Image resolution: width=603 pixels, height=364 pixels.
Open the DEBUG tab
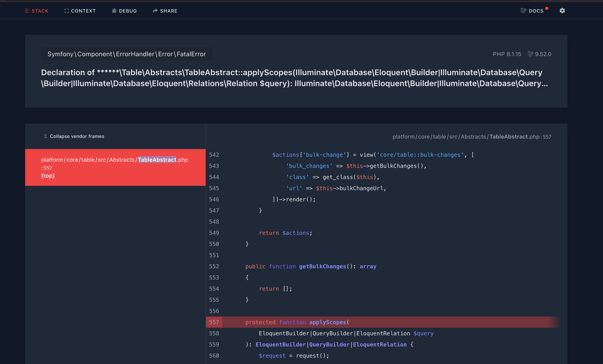128,11
